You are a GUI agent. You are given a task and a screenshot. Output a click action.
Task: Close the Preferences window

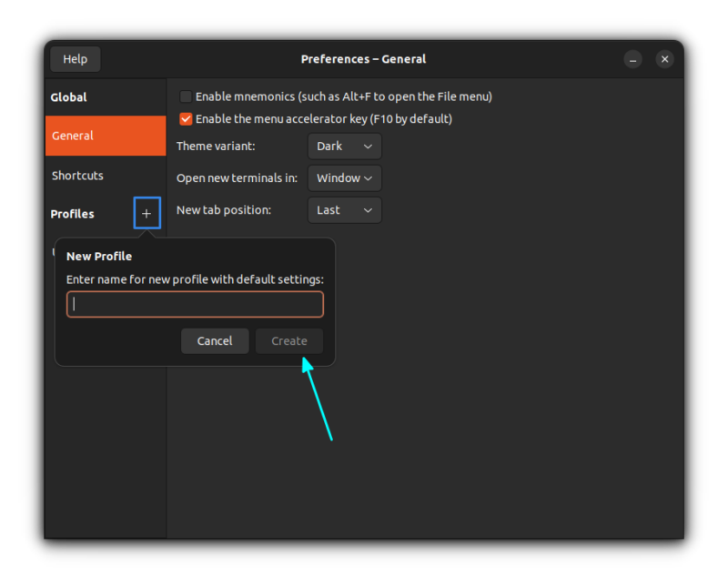click(x=664, y=58)
